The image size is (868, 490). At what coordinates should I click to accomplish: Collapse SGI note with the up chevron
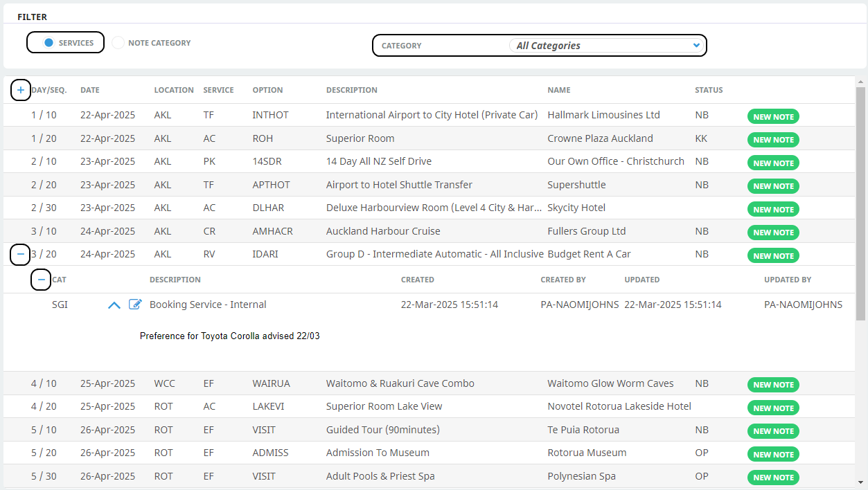point(114,305)
